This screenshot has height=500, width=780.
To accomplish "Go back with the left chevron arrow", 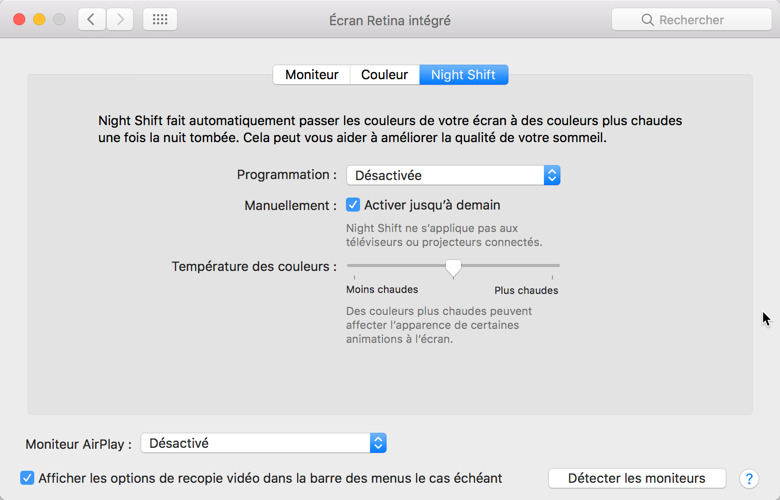I will click(x=92, y=20).
